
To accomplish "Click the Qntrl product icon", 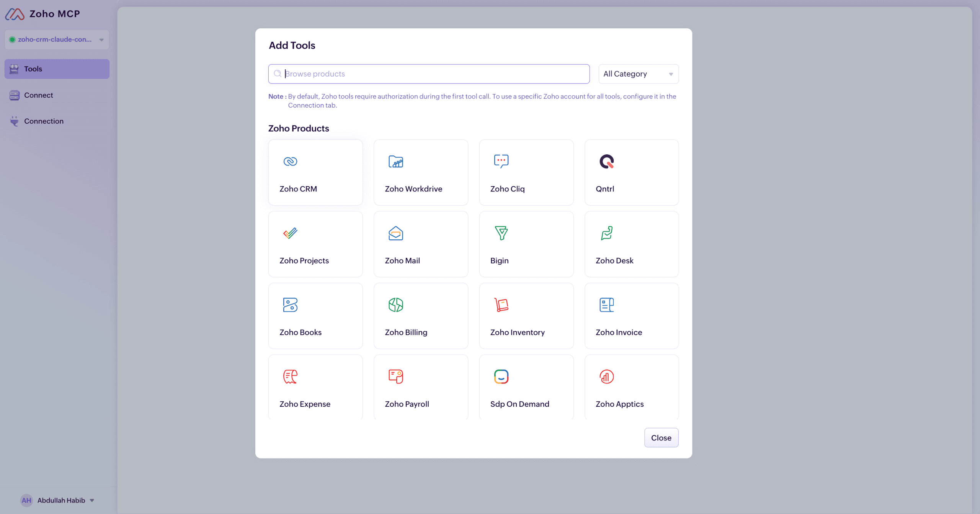I will click(x=606, y=161).
